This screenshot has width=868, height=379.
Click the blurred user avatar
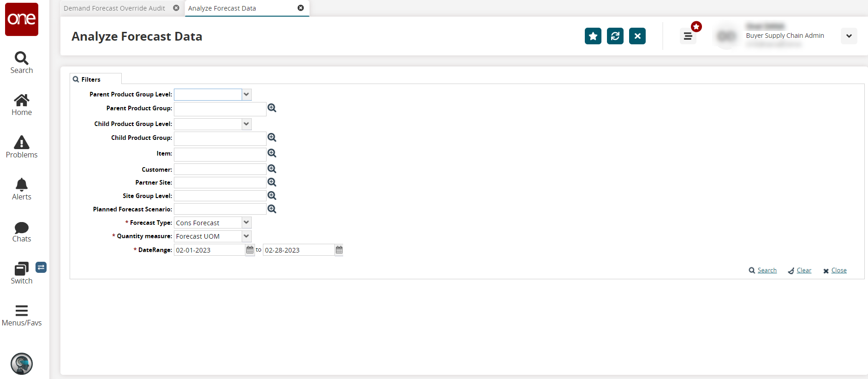coord(726,36)
